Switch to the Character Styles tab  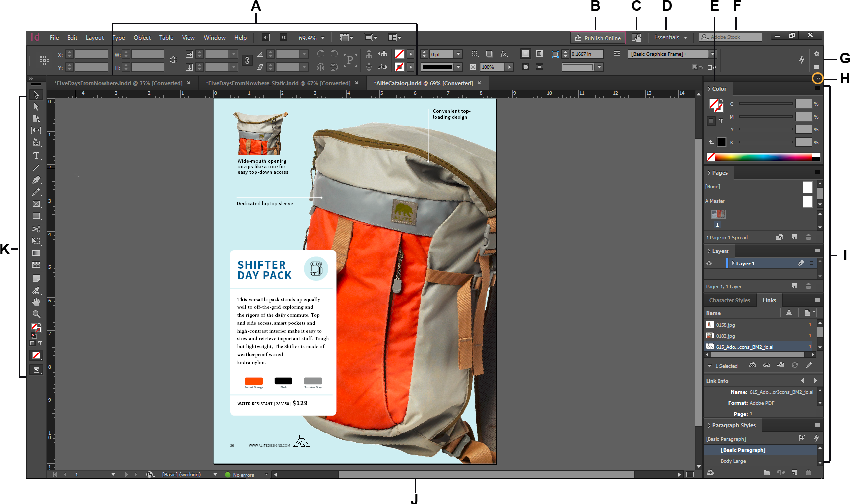coord(729,300)
